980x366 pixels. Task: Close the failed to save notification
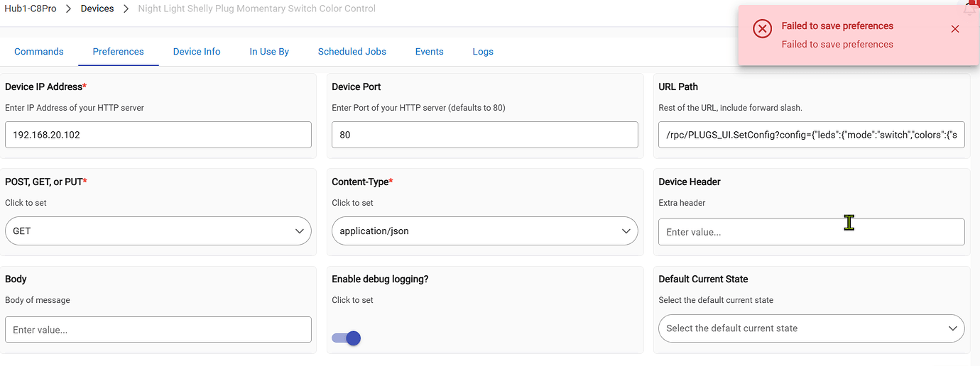pyautogui.click(x=954, y=29)
